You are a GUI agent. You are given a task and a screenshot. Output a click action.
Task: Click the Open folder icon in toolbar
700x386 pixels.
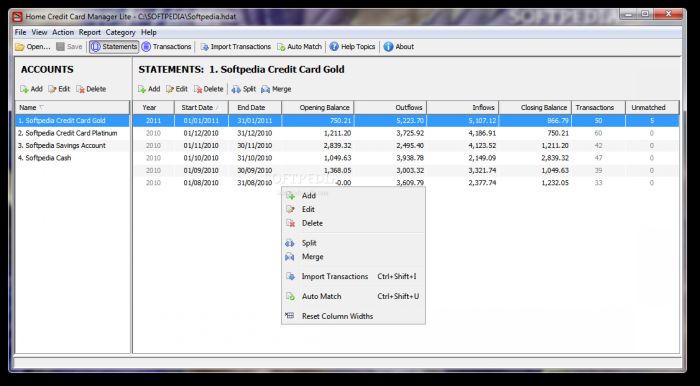(x=20, y=47)
